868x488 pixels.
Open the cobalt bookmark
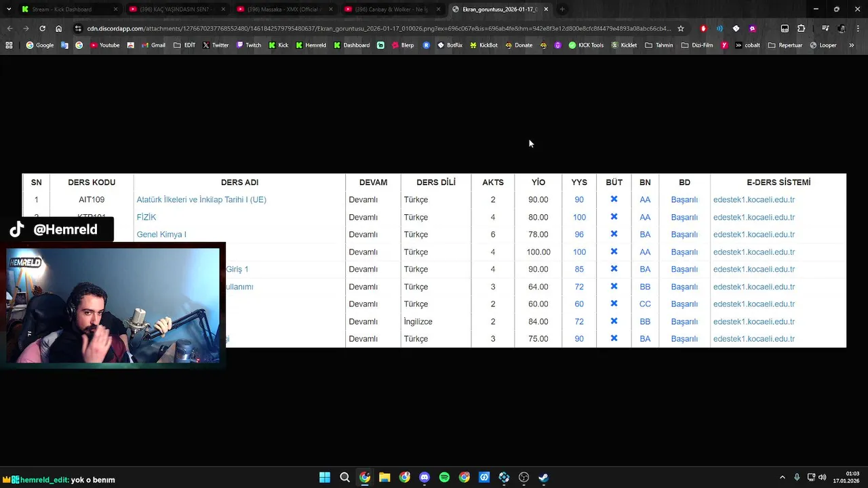click(747, 45)
